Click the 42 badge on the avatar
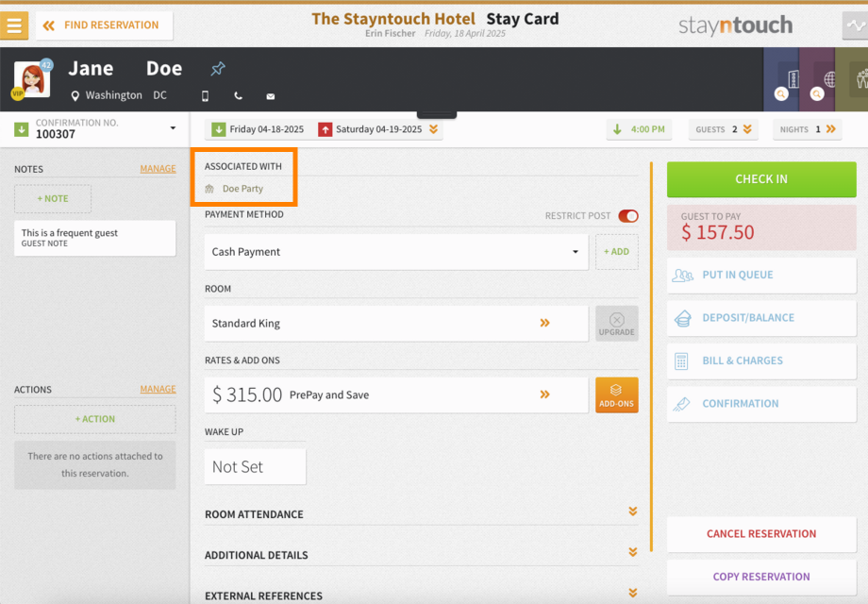Viewport: 868px width, 604px height. 46,65
